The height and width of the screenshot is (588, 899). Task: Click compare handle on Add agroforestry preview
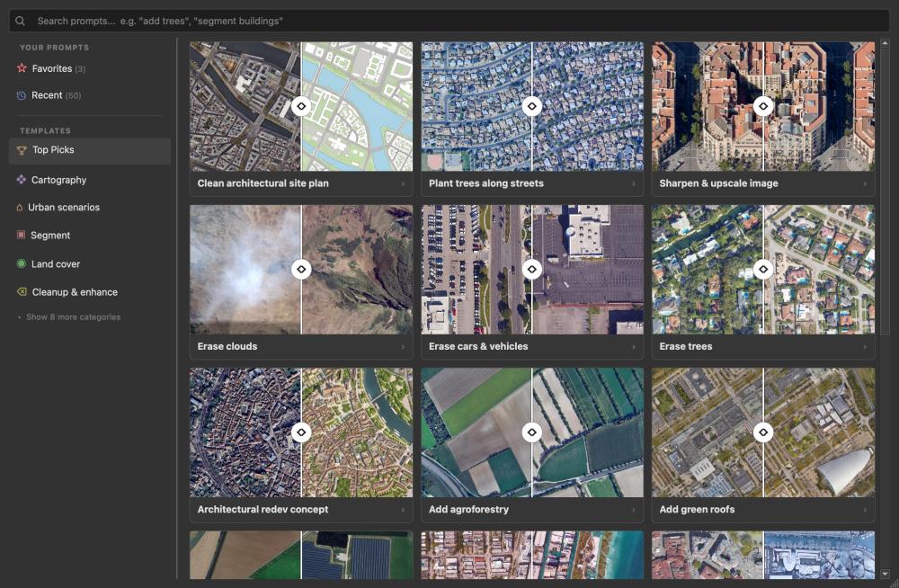point(532,432)
